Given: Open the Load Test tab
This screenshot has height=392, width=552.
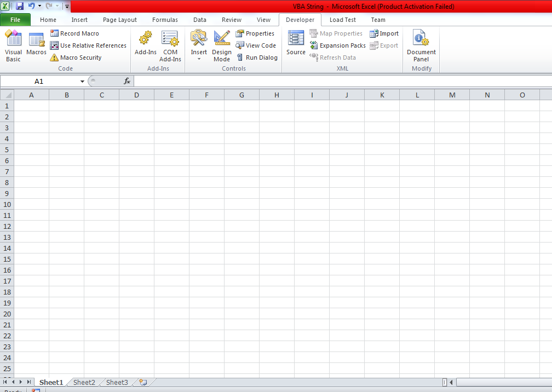Looking at the screenshot, I should point(343,20).
